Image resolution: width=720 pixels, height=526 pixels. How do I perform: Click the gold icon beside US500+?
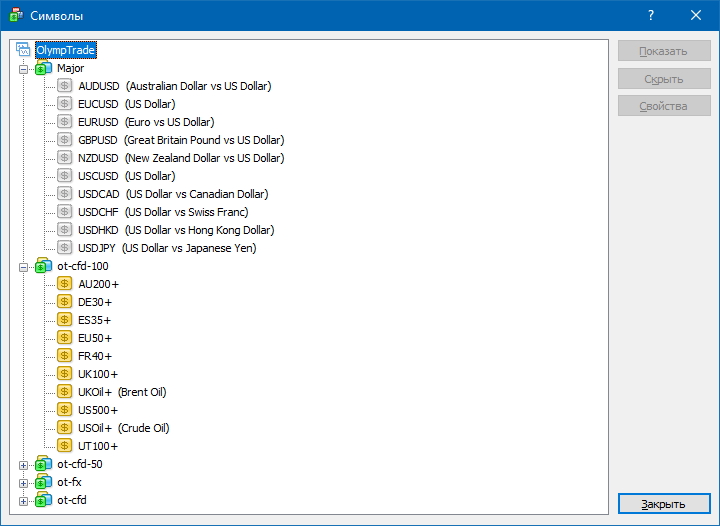click(x=65, y=410)
